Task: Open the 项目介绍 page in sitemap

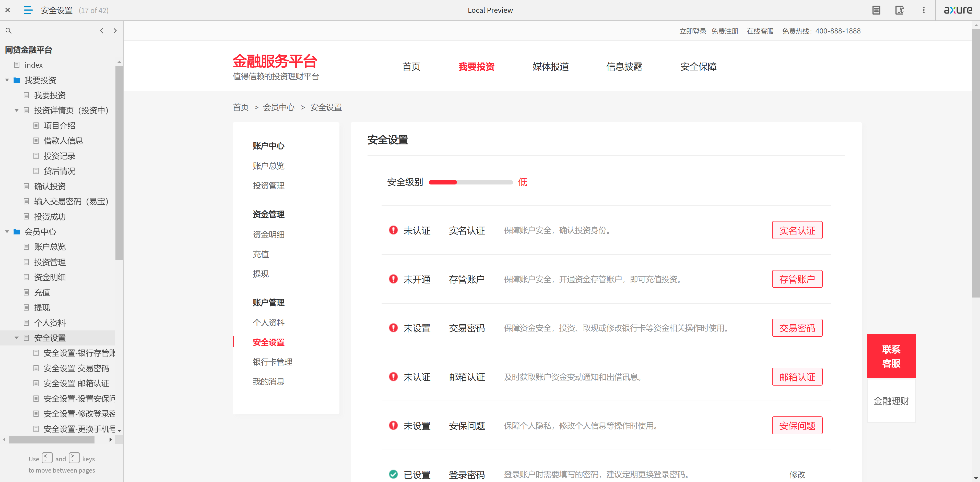Action: (59, 126)
